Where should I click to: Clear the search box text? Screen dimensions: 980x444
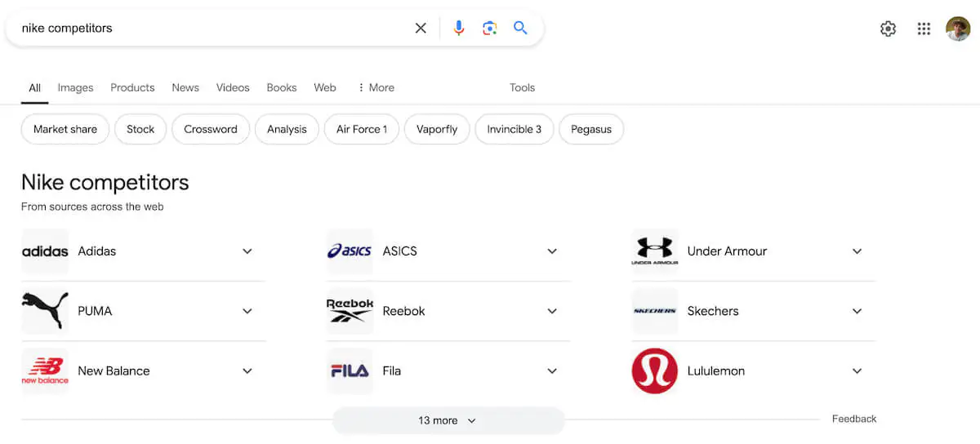[421, 28]
